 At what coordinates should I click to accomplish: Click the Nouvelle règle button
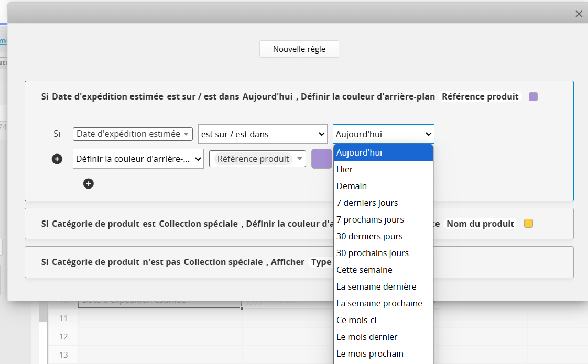[x=299, y=49]
